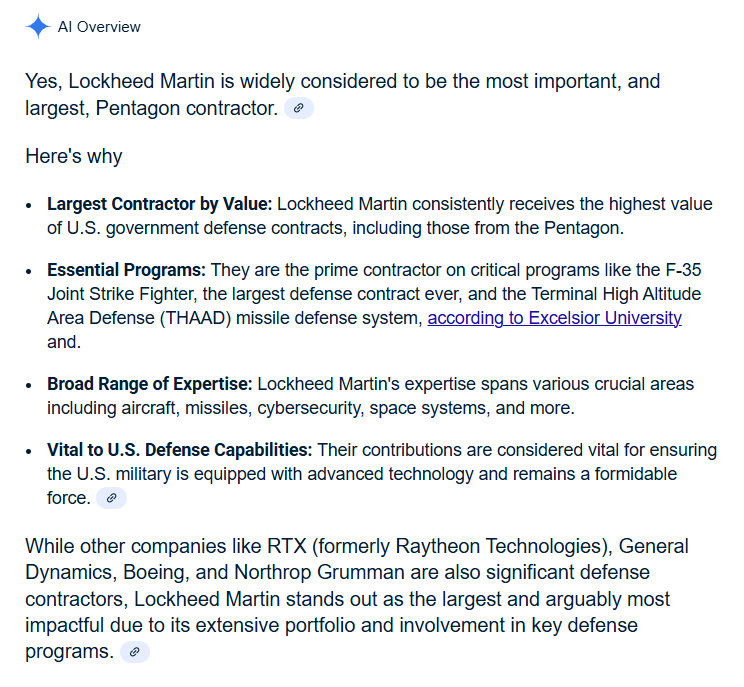744x687 pixels.
Task: Click the "Broad Range of Expertise:" bold heading
Action: pyautogui.click(x=150, y=384)
